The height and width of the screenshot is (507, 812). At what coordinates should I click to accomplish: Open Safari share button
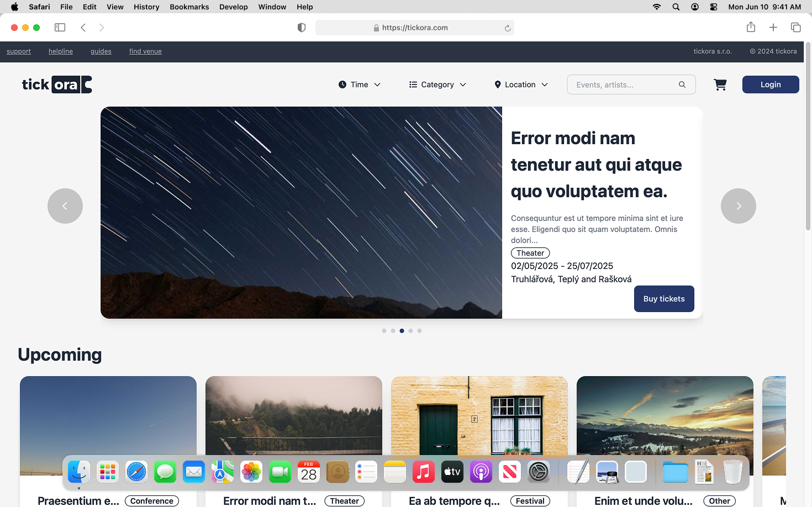tap(751, 27)
